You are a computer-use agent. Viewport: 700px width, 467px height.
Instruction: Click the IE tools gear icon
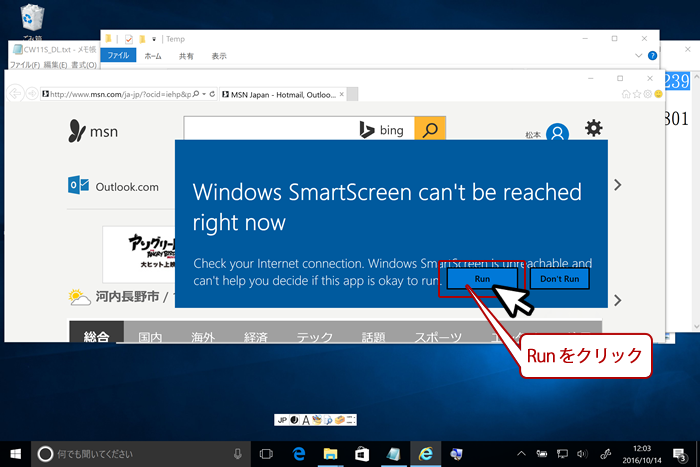(x=648, y=94)
